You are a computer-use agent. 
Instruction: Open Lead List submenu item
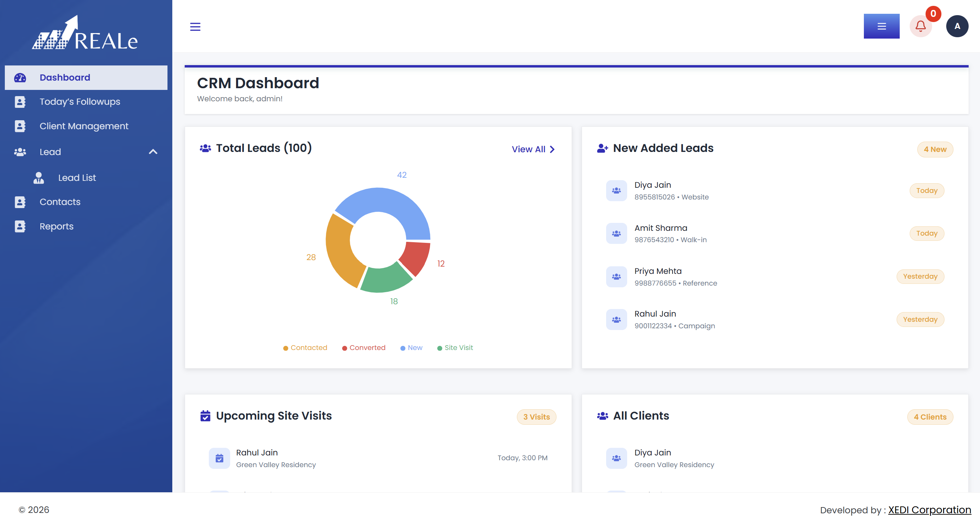[x=77, y=178]
